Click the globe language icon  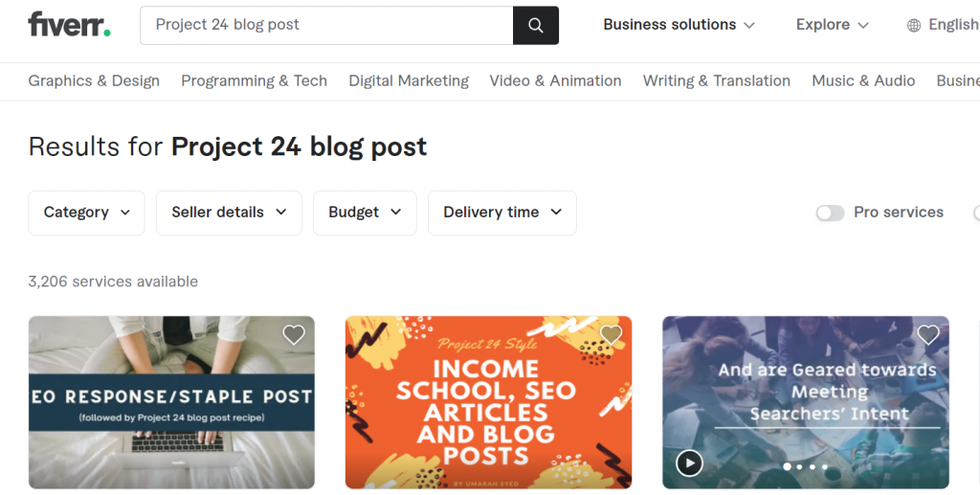(914, 26)
